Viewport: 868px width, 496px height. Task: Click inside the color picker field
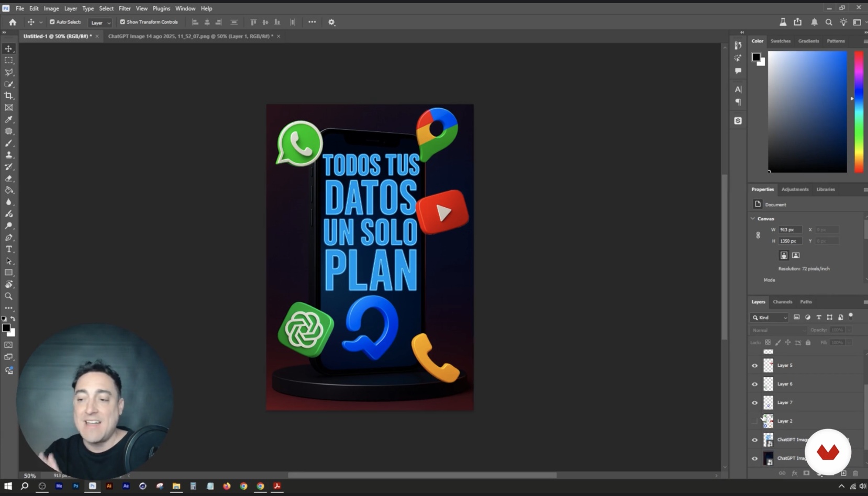(x=807, y=111)
